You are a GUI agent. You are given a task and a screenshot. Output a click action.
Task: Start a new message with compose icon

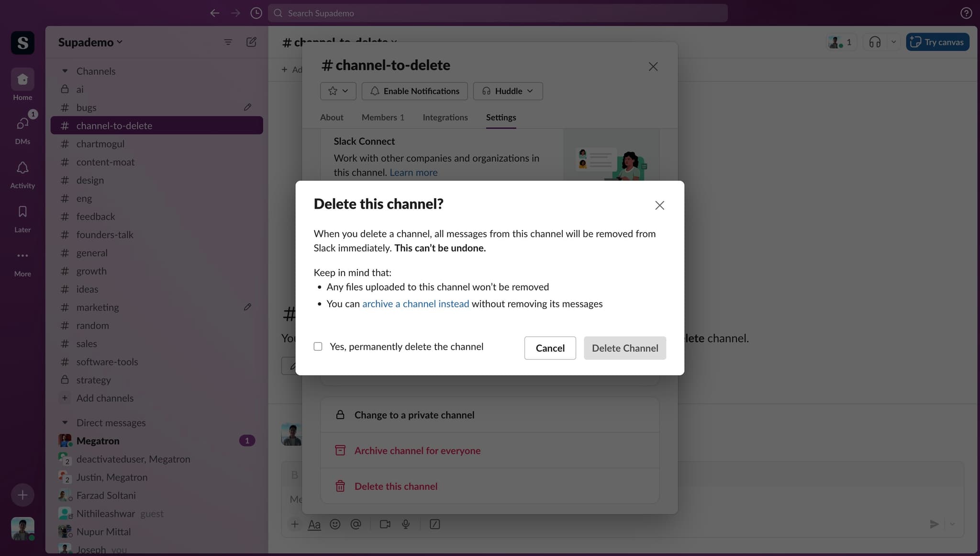[x=251, y=42]
